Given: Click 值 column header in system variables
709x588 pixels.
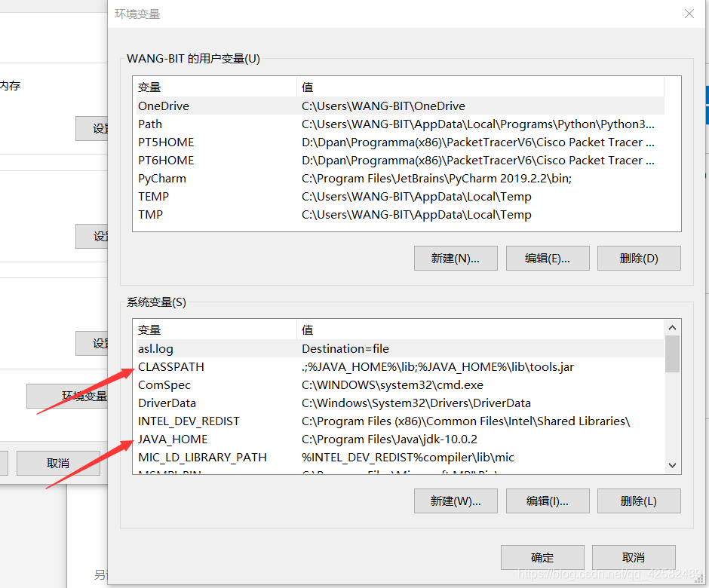Looking at the screenshot, I should click(x=480, y=329).
